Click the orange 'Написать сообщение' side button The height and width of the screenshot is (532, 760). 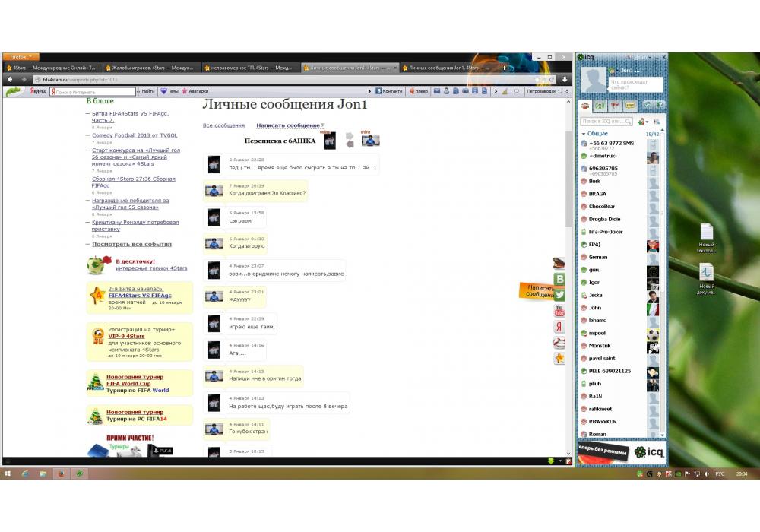click(537, 291)
